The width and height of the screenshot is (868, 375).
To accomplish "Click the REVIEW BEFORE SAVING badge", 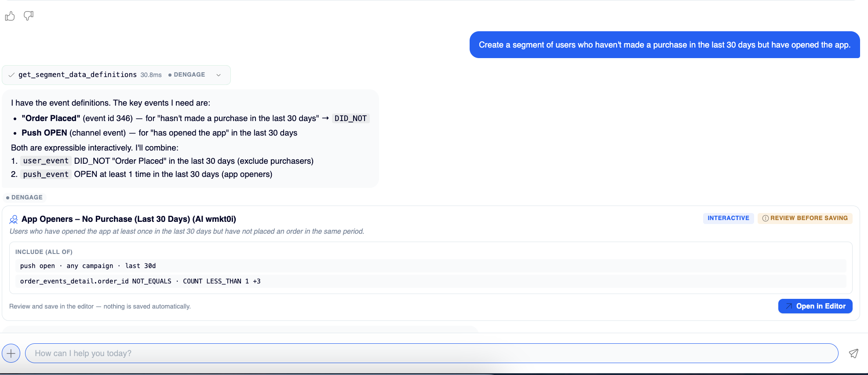I will [x=805, y=218].
